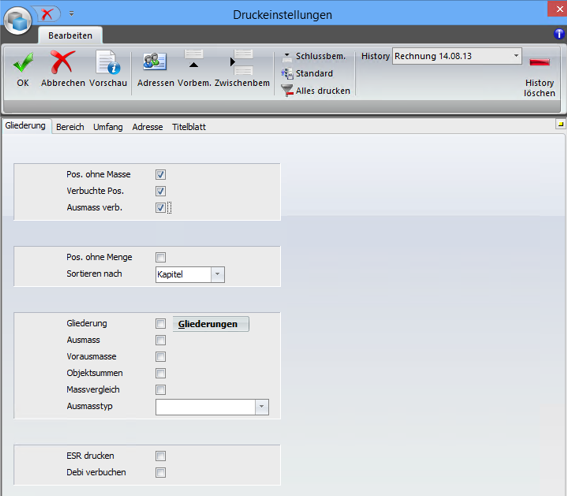Viewport: 567px width, 496px height.
Task: Open the Sortieren nach Kapitel dropdown
Action: pos(190,274)
